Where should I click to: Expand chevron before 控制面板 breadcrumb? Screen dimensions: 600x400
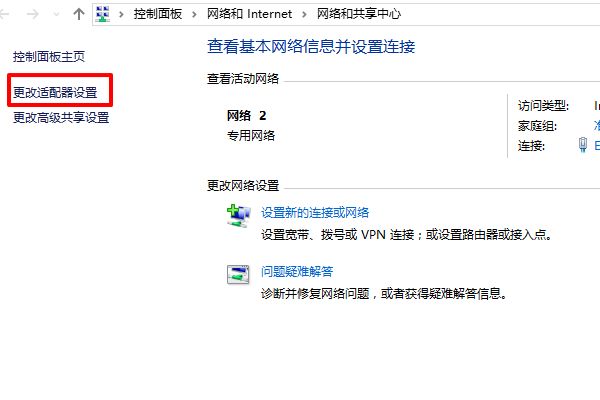121,15
